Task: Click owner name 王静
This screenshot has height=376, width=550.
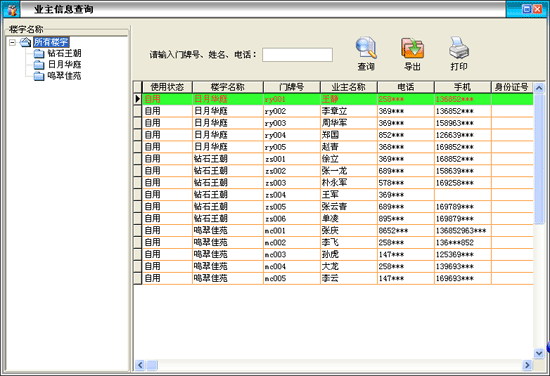Action: (x=330, y=99)
